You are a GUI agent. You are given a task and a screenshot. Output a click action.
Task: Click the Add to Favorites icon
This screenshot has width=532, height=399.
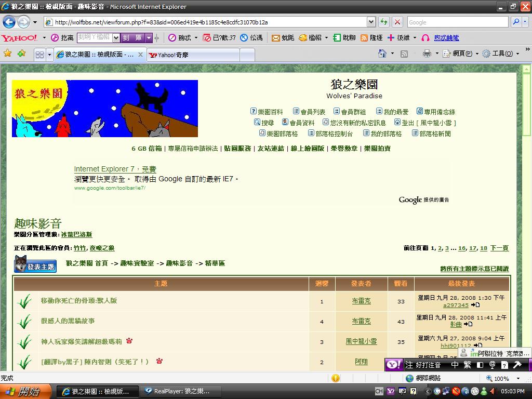21,54
